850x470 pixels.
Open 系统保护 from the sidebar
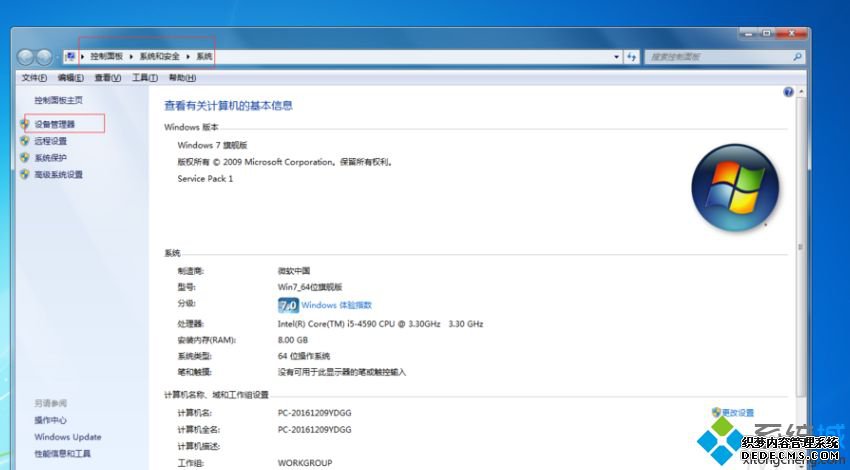pos(50,158)
